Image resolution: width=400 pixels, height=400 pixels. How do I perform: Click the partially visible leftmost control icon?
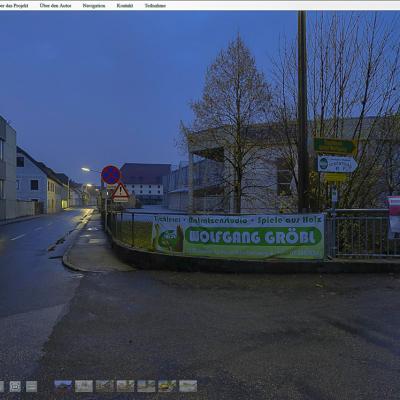coord(2,386)
